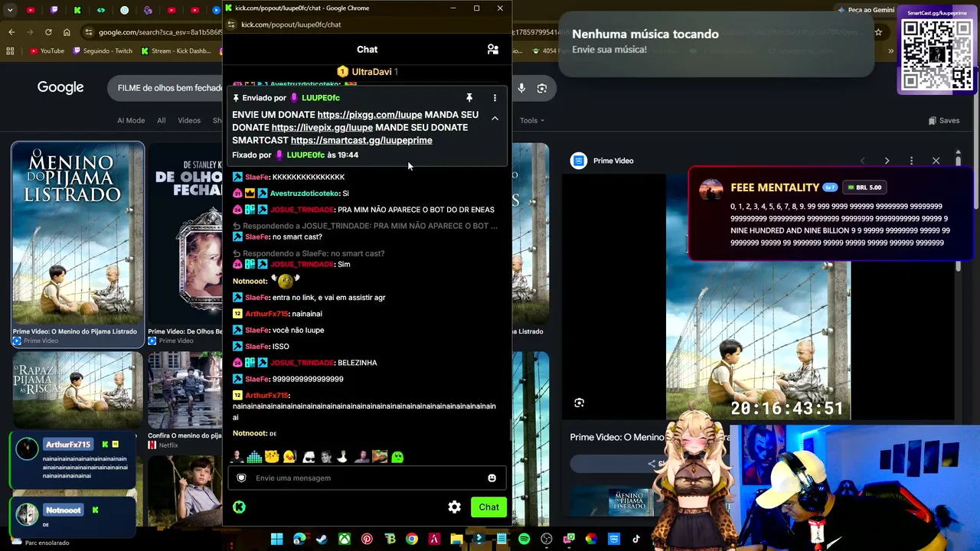Viewport: 980px width, 551px height.
Task: Open Pinterest from the taskbar
Action: click(367, 539)
